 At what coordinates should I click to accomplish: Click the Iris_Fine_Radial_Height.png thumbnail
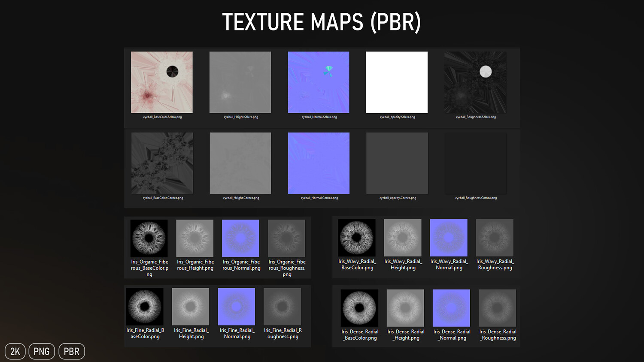coord(191,307)
